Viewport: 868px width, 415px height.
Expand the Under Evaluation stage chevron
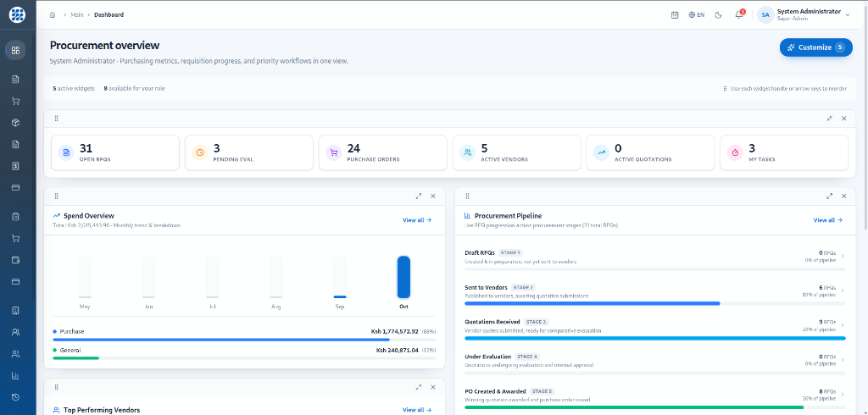[842, 360]
